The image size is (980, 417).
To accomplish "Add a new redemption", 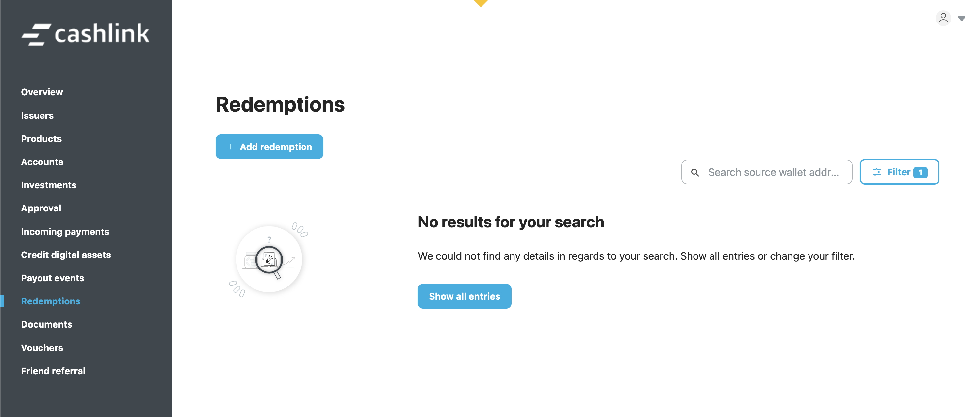I will coord(269,147).
